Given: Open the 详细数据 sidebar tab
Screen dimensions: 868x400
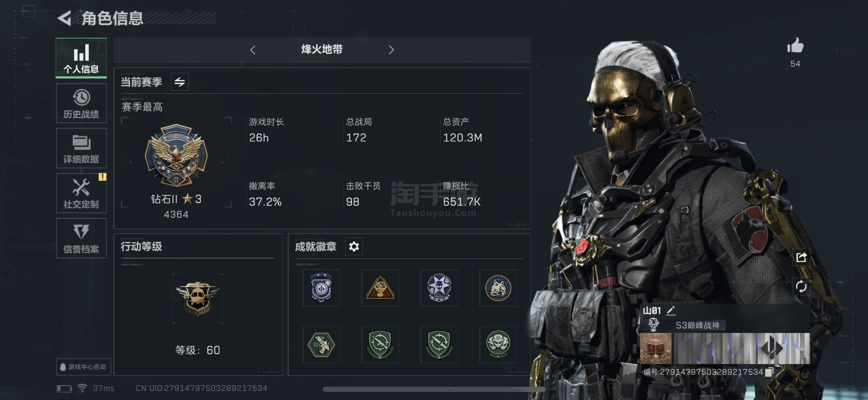Looking at the screenshot, I should tap(81, 148).
